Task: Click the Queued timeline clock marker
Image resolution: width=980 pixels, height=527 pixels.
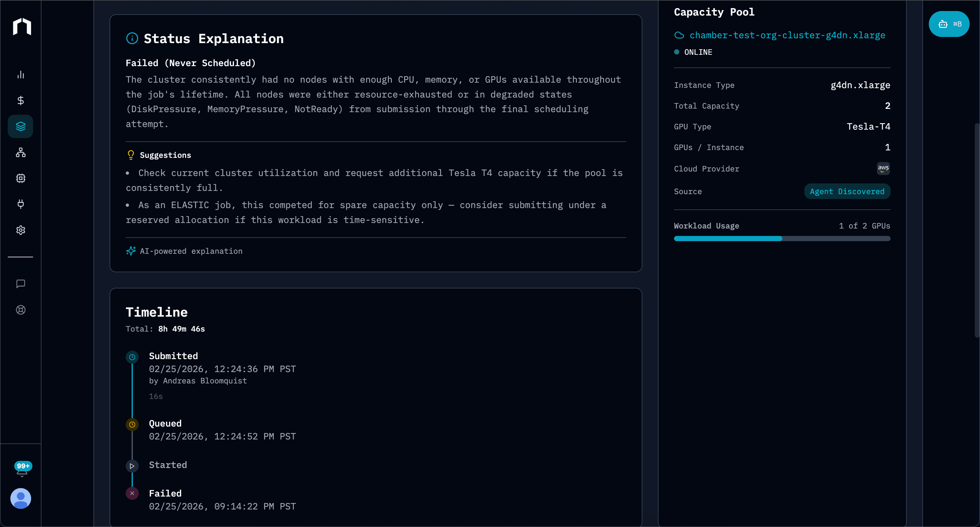Action: 132,425
